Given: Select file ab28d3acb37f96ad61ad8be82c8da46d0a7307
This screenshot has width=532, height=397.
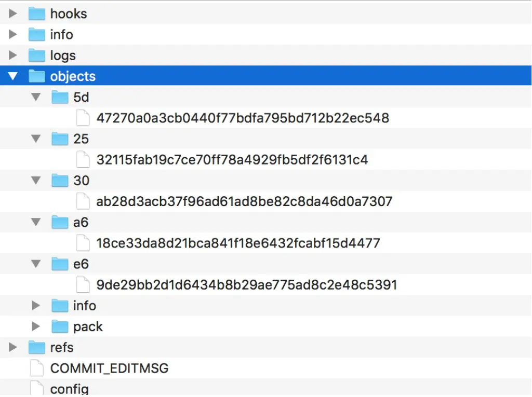Looking at the screenshot, I should pos(244,201).
